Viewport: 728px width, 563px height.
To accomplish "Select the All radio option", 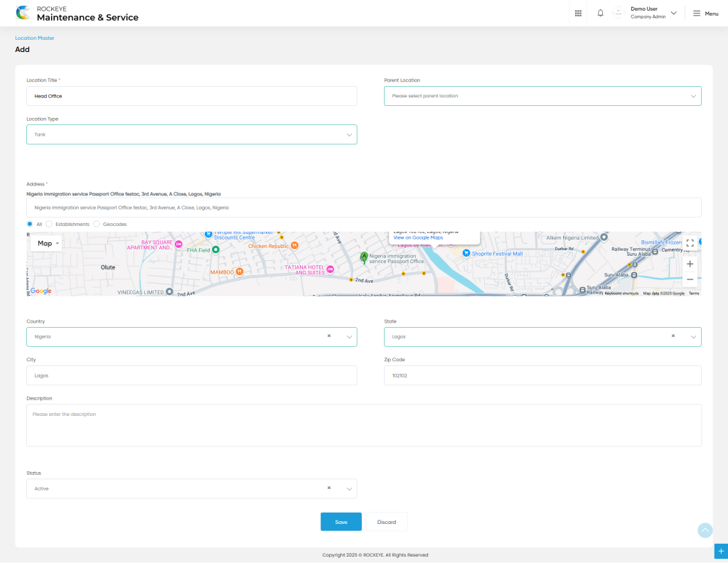I will pos(30,224).
